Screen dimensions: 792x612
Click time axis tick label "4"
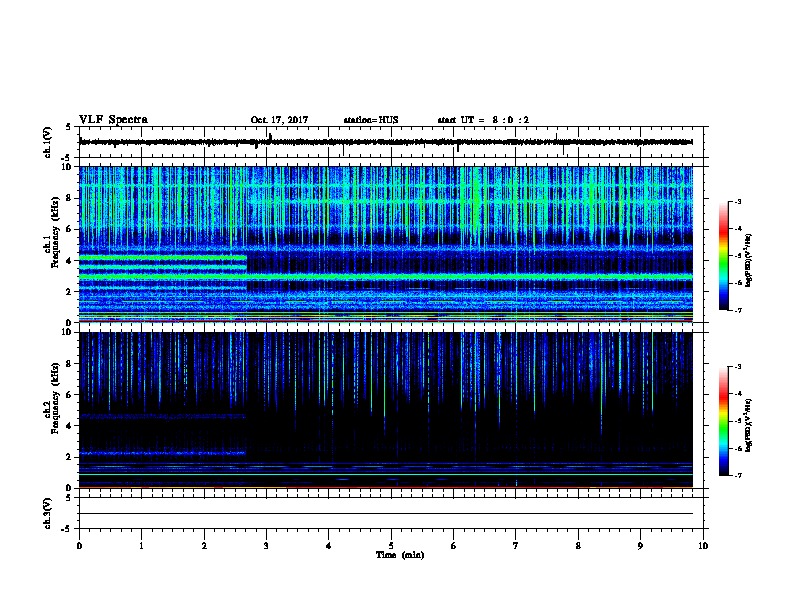[x=329, y=545]
